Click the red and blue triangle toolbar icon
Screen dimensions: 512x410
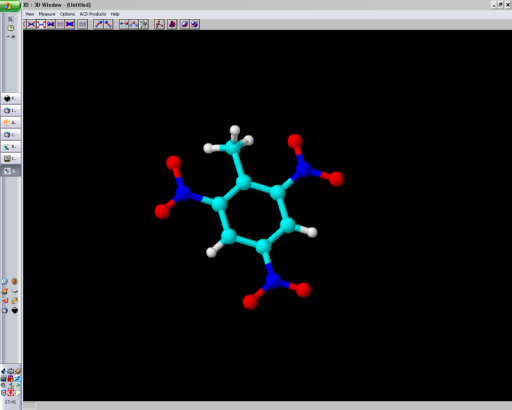pyautogui.click(x=172, y=24)
